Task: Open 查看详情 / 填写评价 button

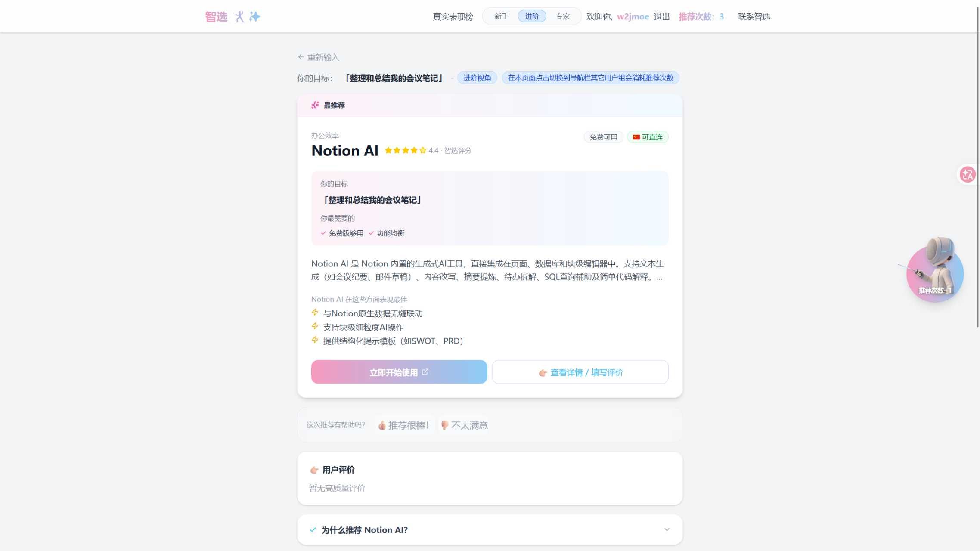Action: coord(580,372)
